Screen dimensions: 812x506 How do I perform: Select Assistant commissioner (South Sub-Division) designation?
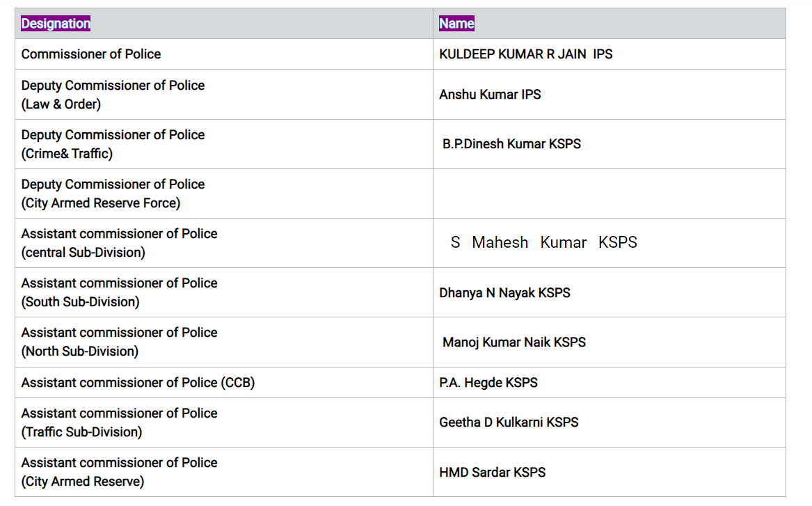tap(119, 292)
